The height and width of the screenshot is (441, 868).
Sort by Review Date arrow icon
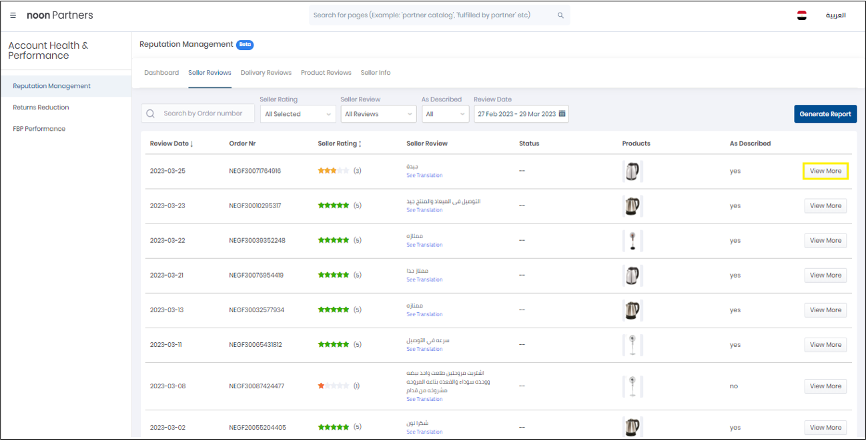192,144
